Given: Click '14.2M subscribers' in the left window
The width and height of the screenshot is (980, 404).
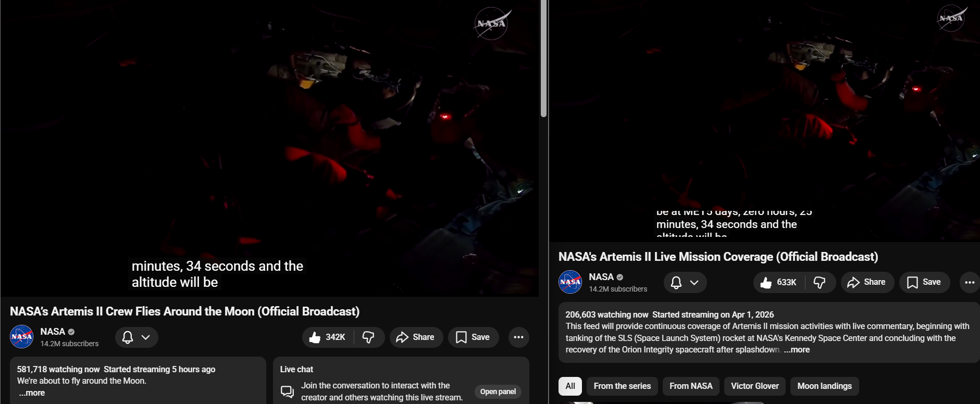Looking at the screenshot, I should (69, 344).
